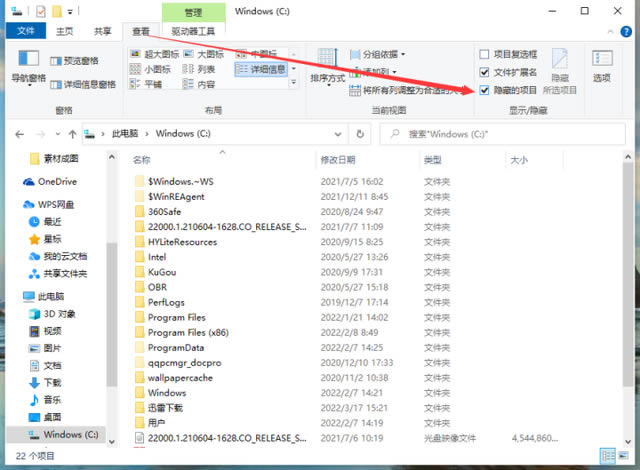
Task: Open the Sort by (排序方式) menu
Action: 327,67
